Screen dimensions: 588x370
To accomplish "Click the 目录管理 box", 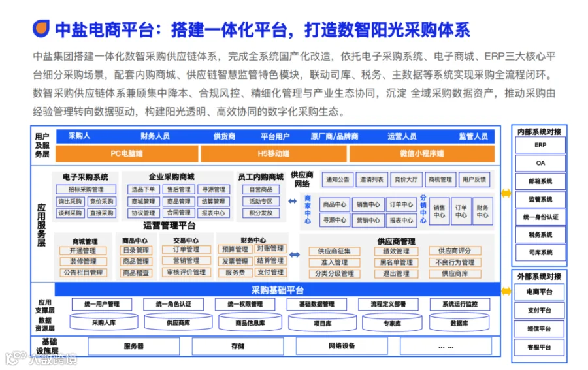I will (136, 250).
